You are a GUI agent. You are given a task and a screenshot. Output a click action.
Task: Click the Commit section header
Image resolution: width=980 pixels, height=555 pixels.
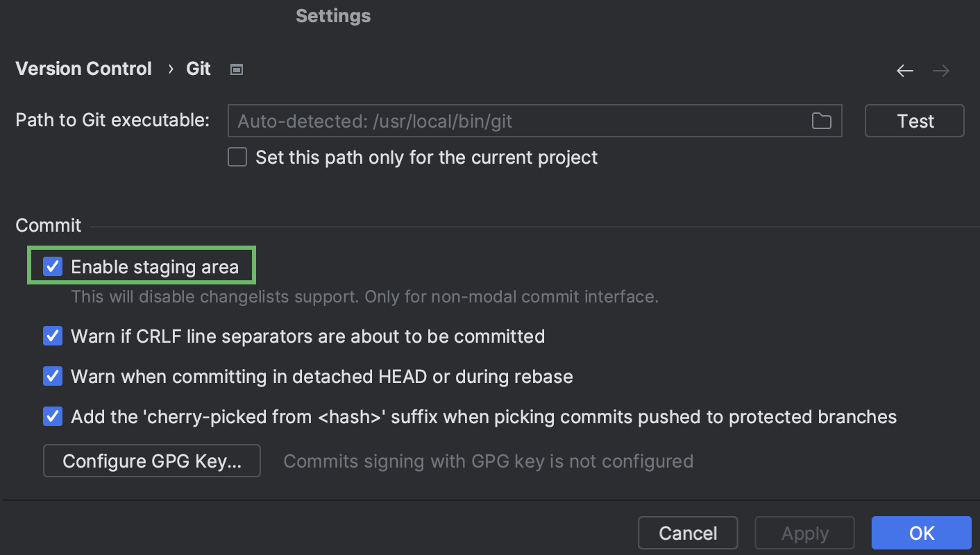48,225
